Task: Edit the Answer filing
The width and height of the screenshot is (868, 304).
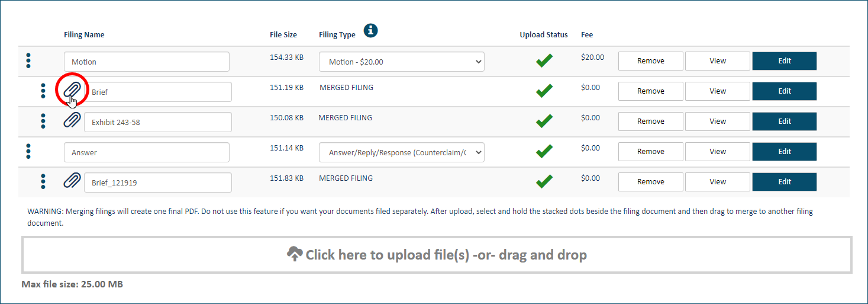Action: (785, 152)
